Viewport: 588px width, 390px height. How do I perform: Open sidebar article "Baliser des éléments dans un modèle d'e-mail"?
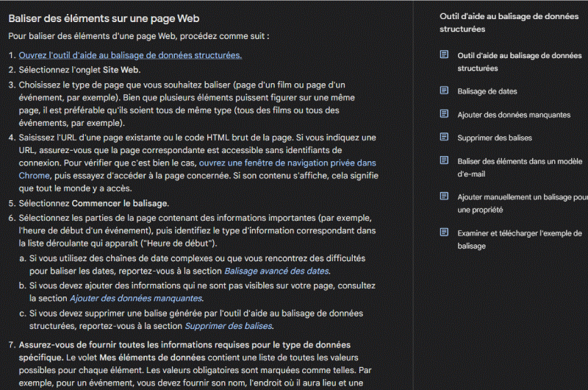(x=520, y=168)
